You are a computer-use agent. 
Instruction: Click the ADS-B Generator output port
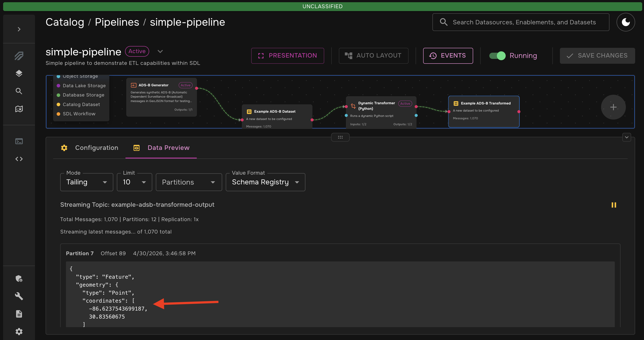point(197,88)
